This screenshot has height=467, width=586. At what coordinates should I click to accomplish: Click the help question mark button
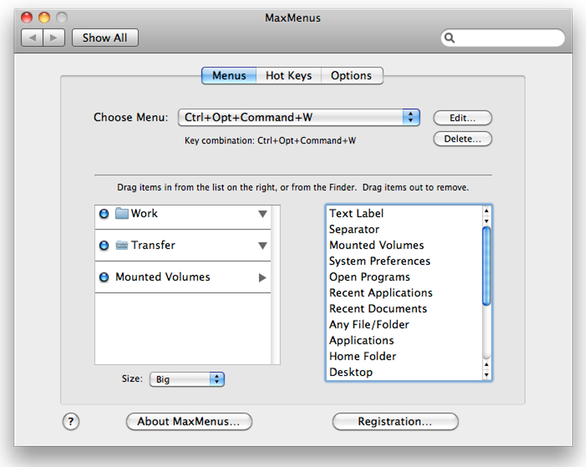pyautogui.click(x=71, y=422)
